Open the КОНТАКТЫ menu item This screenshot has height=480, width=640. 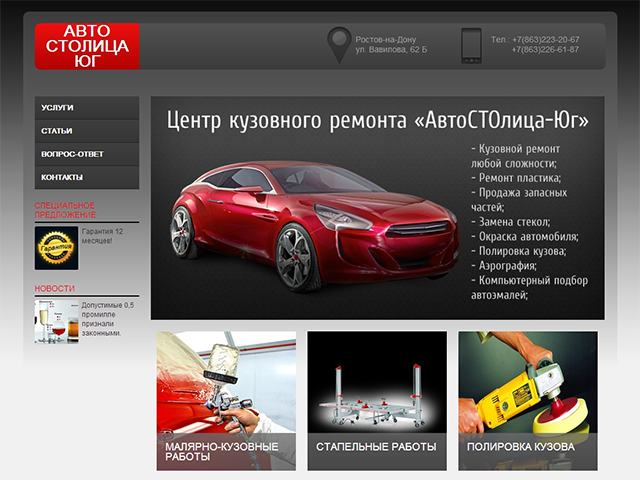[87, 178]
